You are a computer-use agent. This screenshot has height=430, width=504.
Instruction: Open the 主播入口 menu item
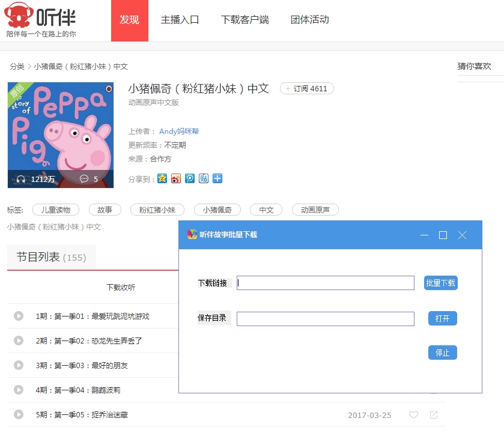[180, 20]
